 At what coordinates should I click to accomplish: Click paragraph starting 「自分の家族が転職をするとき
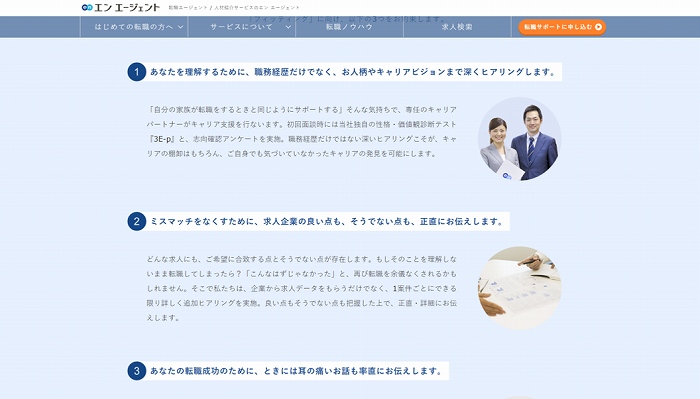click(x=302, y=132)
